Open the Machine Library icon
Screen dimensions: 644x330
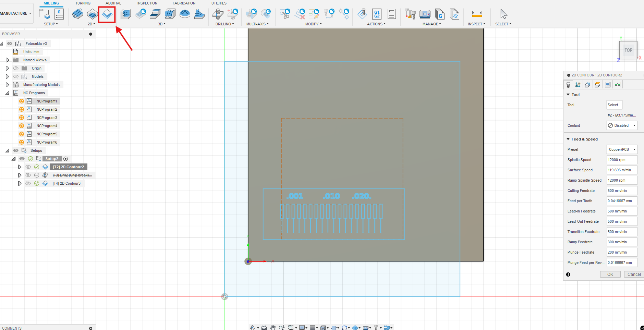coord(425,14)
